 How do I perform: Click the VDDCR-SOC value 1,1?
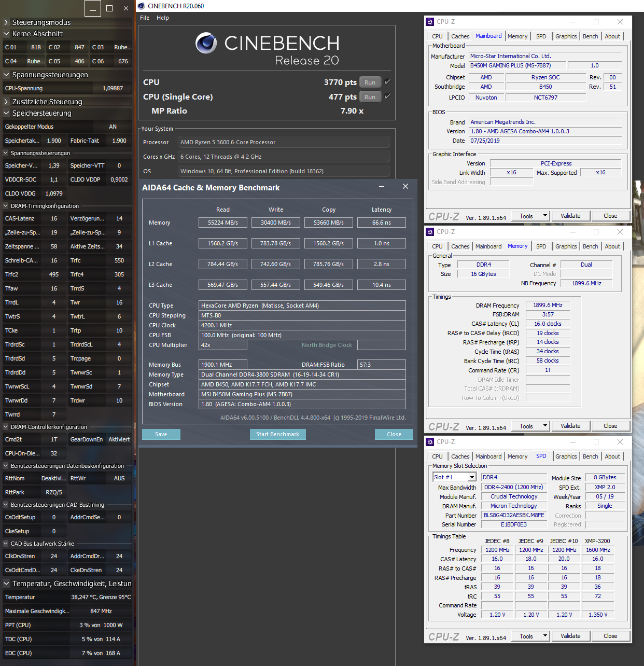(x=54, y=179)
